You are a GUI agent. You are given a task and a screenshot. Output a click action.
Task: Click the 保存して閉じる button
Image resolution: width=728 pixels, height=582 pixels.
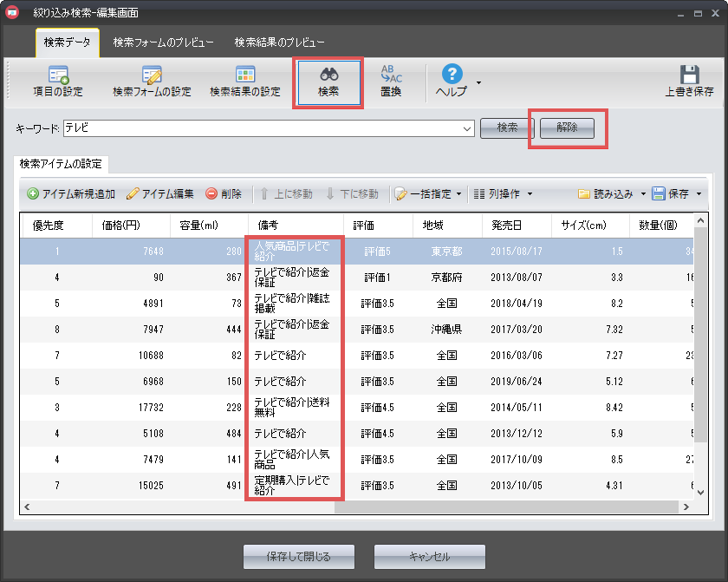click(299, 556)
